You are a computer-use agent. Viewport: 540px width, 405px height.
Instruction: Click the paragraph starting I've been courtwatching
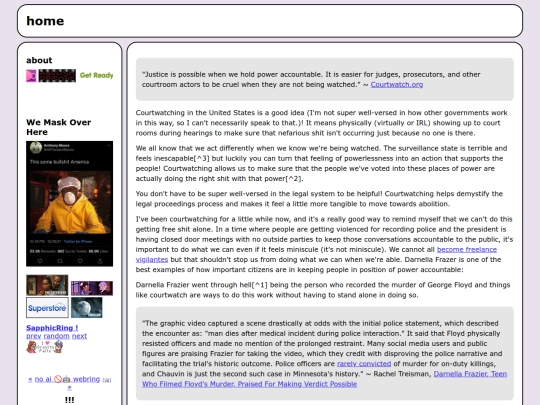pos(324,244)
